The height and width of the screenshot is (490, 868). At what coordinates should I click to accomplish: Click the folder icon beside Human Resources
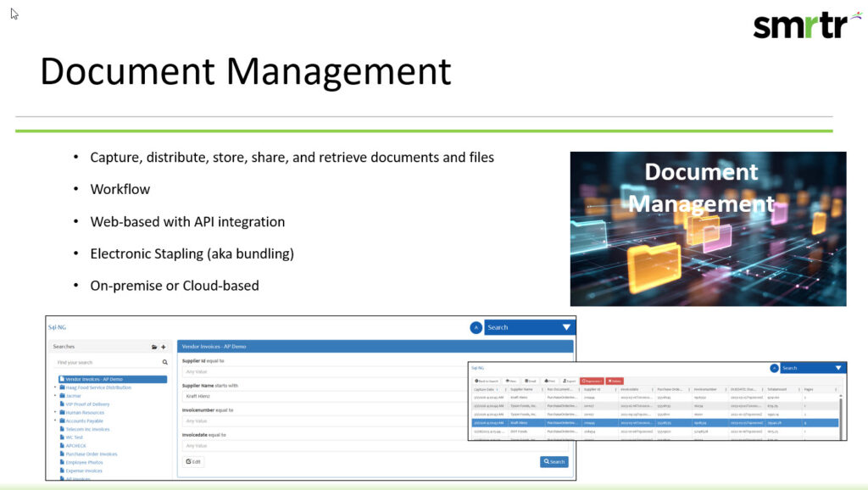tap(62, 412)
